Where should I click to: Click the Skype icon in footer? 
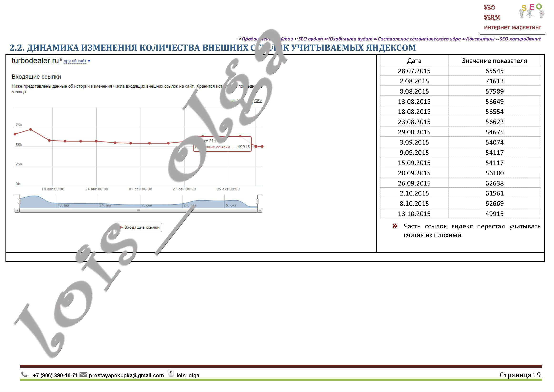tap(171, 373)
